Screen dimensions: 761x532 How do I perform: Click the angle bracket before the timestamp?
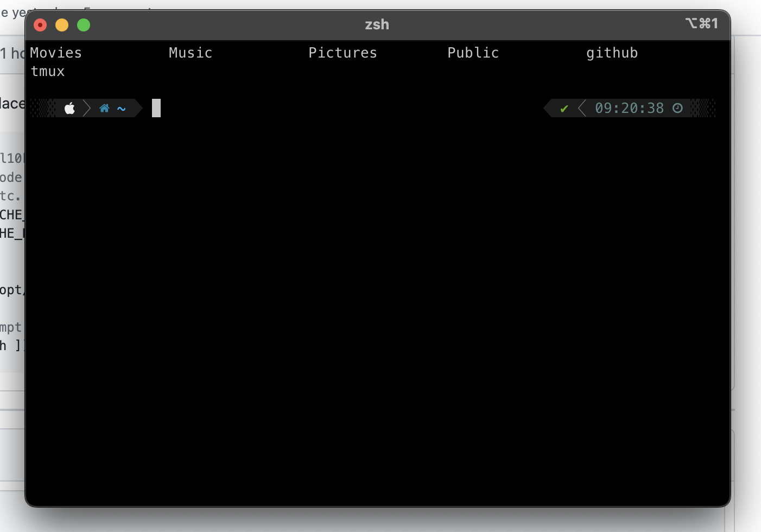coord(582,108)
